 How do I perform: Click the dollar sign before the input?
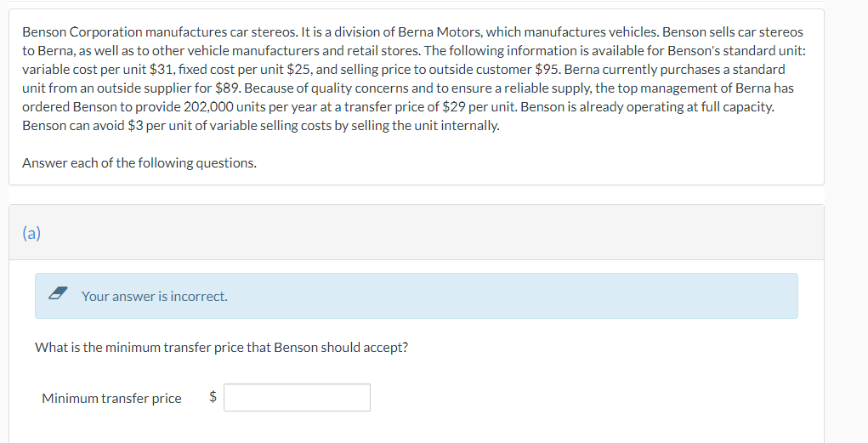tap(213, 397)
